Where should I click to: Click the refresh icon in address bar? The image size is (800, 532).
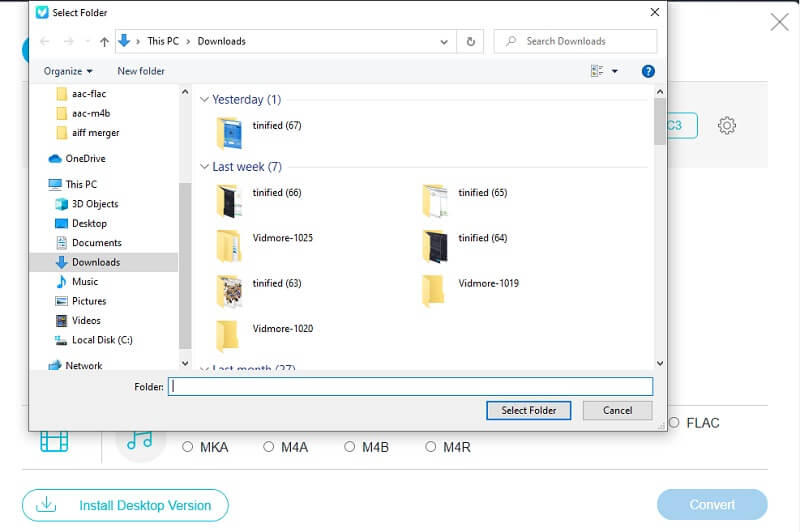470,41
